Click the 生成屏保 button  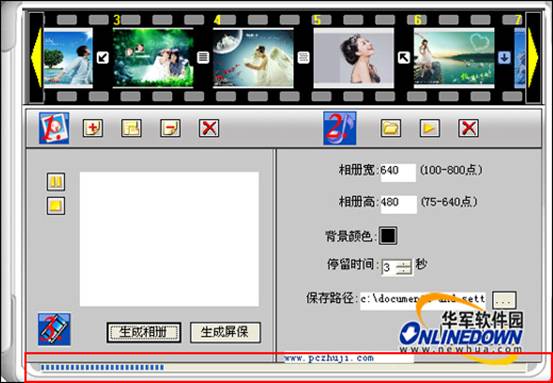[x=225, y=332]
